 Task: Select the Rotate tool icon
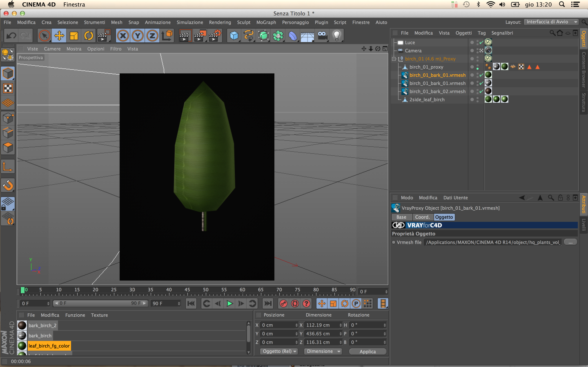pyautogui.click(x=88, y=36)
